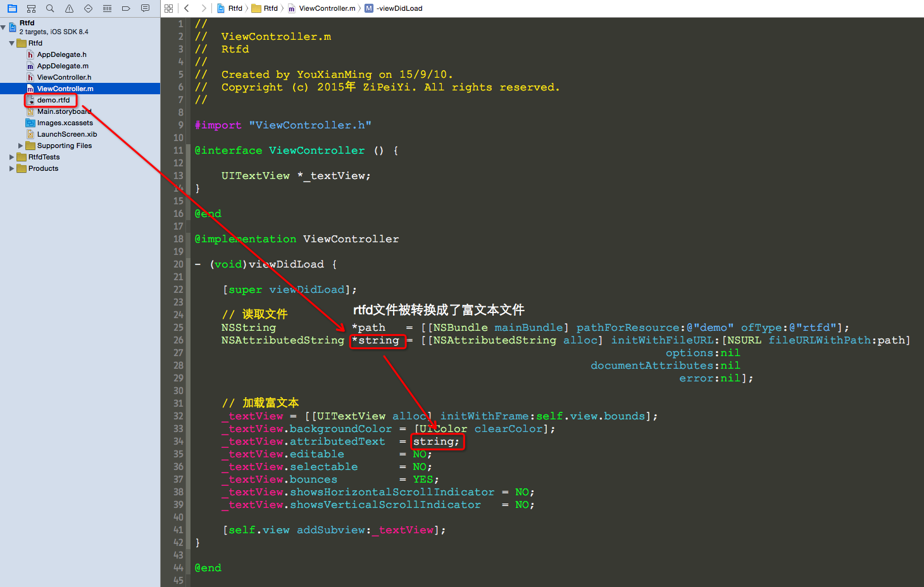Expand the Supporting Files group
The image size is (924, 587).
(21, 145)
